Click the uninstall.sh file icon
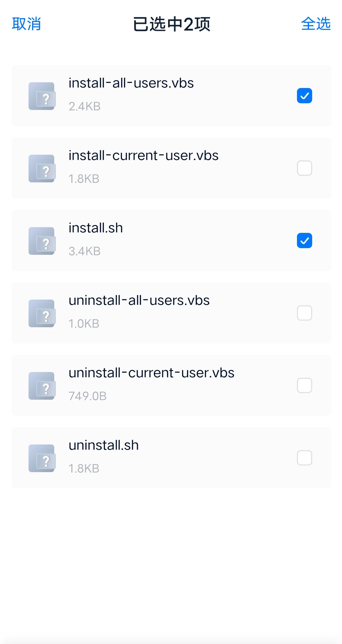The image size is (342, 644). click(42, 458)
